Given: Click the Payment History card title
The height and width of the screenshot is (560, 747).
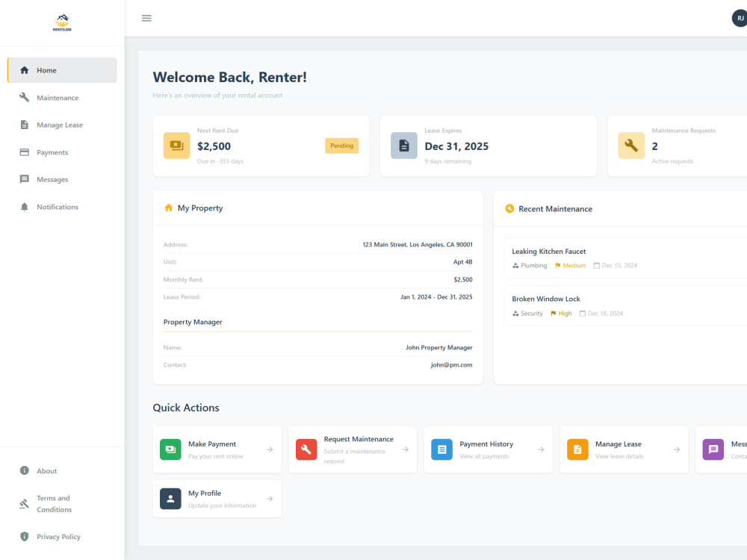Looking at the screenshot, I should coord(486,444).
